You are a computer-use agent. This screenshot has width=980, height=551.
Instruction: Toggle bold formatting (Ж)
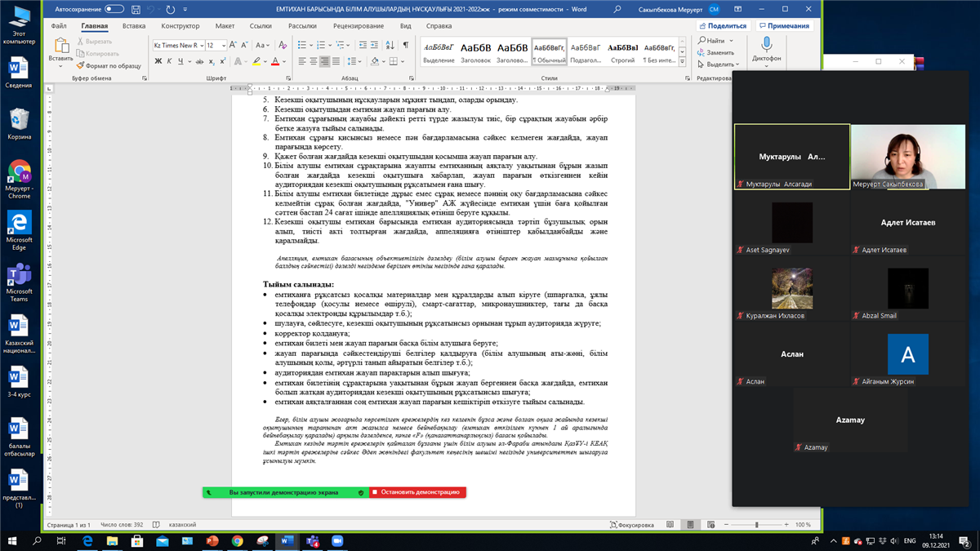[158, 61]
